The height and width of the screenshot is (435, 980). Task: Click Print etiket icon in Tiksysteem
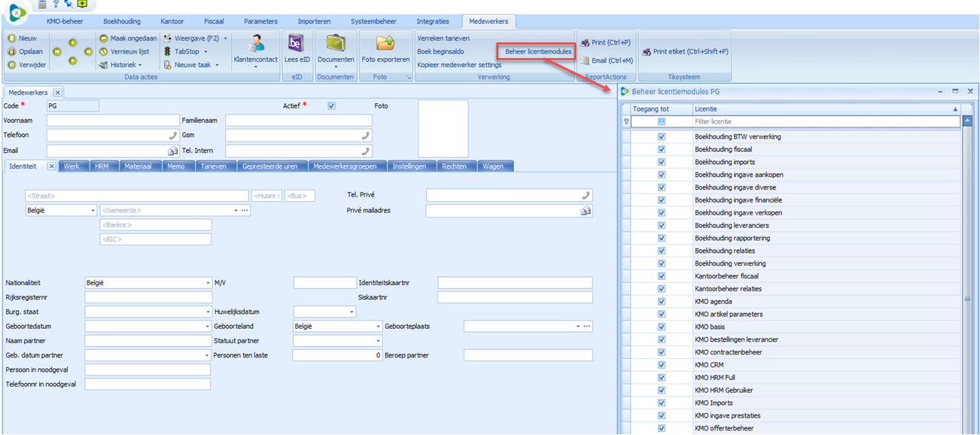(x=647, y=52)
